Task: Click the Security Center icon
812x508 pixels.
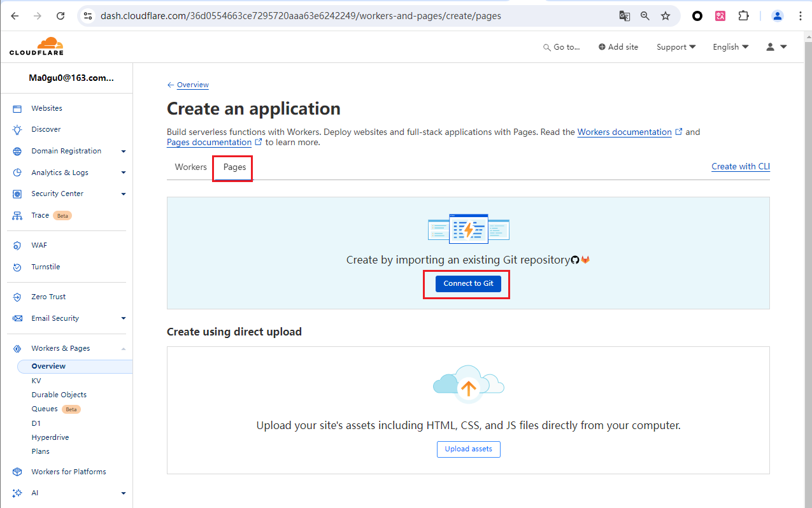Action: 17,194
